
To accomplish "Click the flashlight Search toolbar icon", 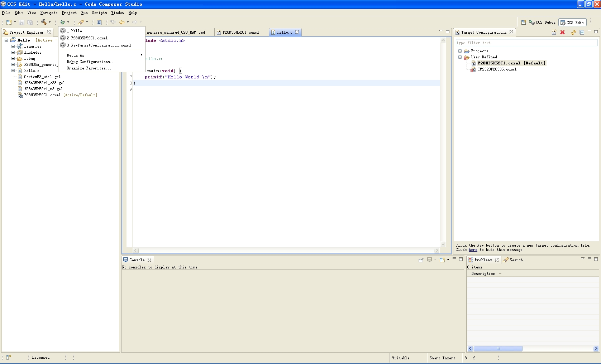I will pos(81,22).
